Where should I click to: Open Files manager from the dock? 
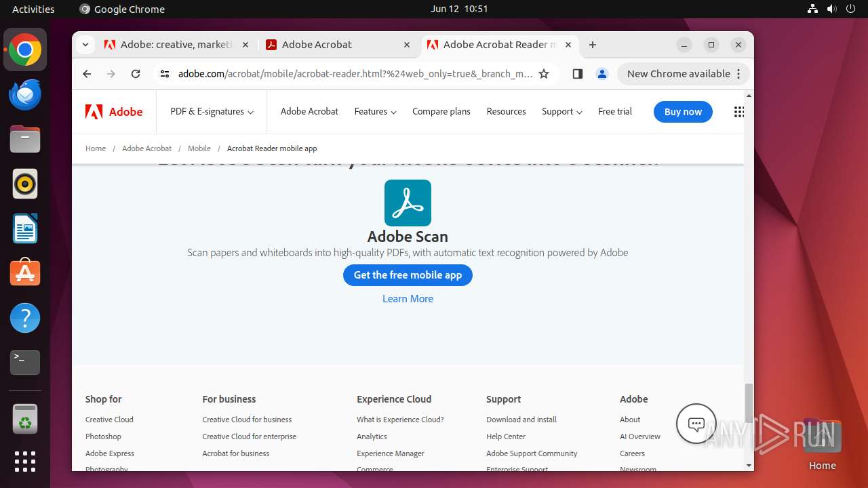25,139
